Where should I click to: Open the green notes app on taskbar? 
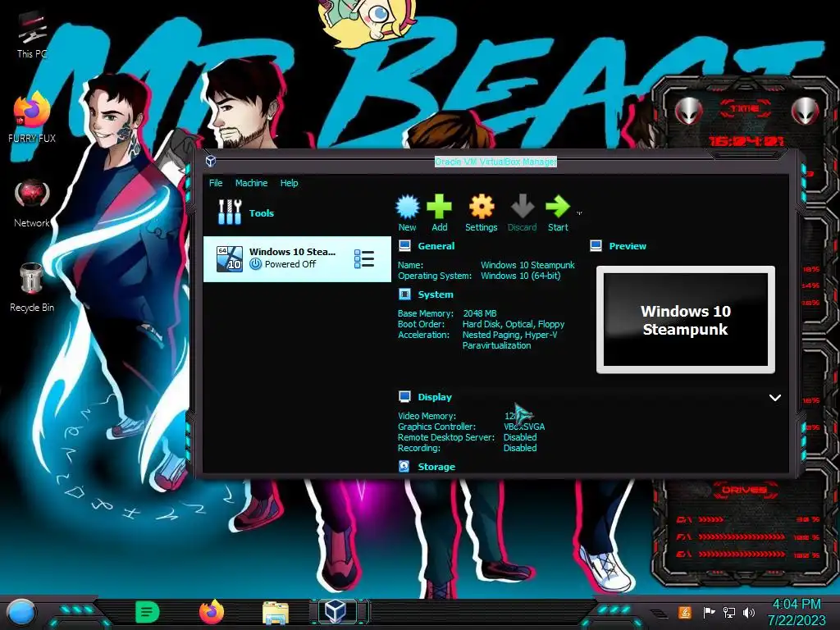148,612
